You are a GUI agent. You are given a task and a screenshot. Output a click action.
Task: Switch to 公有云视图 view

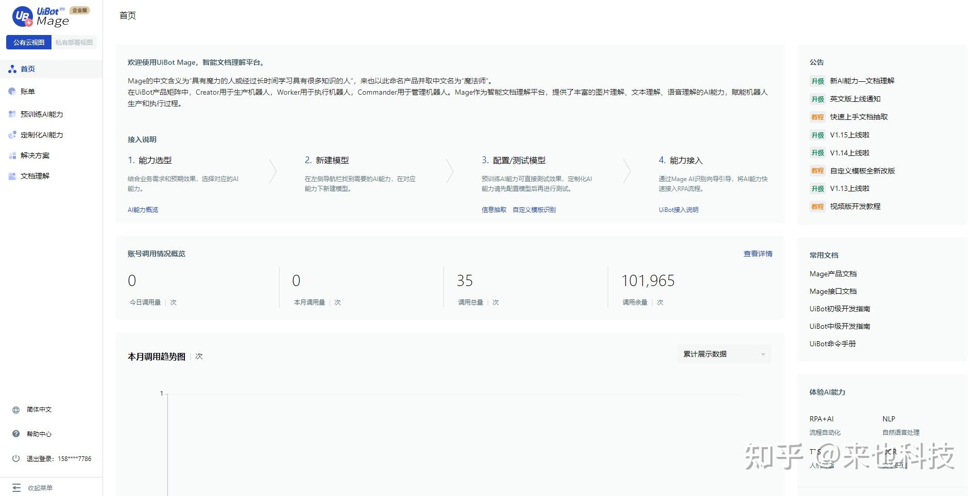[28, 42]
